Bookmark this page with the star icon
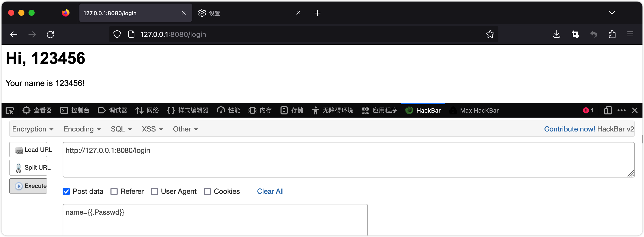 point(490,34)
